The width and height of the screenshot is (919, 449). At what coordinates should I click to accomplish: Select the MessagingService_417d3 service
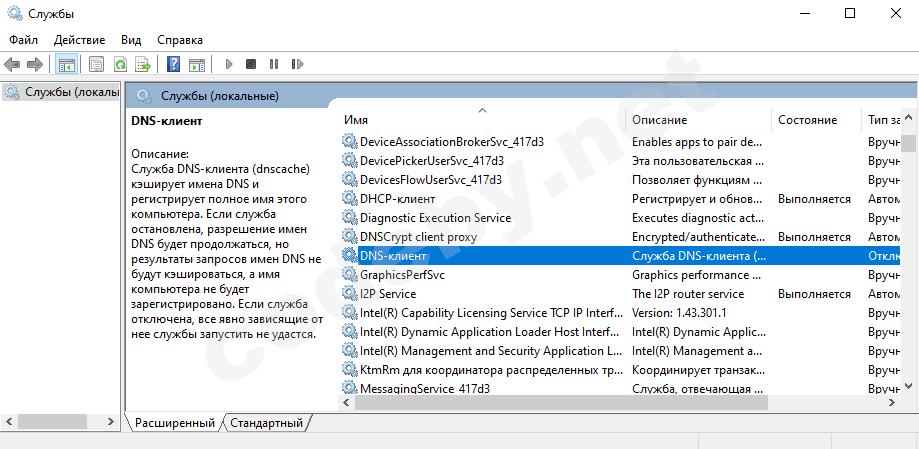point(425,388)
